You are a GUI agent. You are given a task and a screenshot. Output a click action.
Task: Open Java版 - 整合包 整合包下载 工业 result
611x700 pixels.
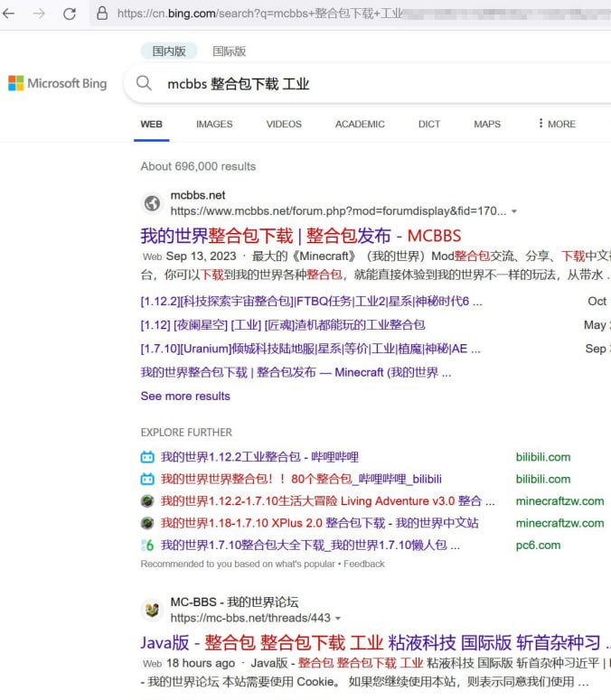[x=375, y=643]
